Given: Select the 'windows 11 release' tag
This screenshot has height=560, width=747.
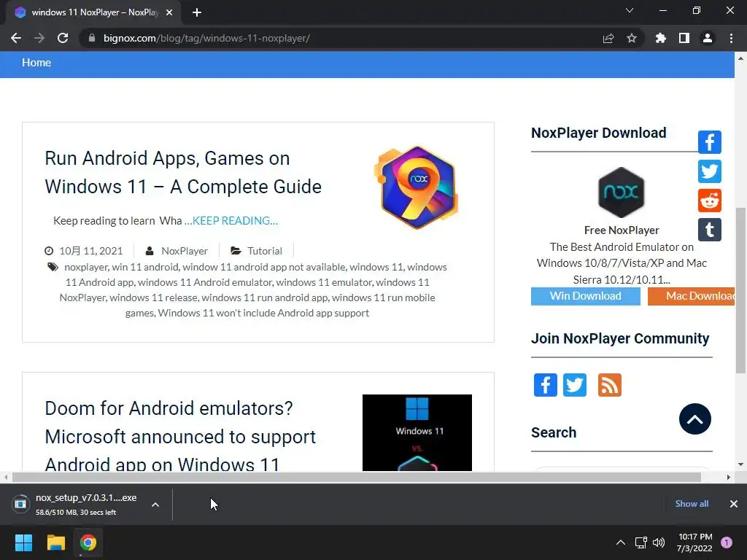Looking at the screenshot, I should point(153,297).
